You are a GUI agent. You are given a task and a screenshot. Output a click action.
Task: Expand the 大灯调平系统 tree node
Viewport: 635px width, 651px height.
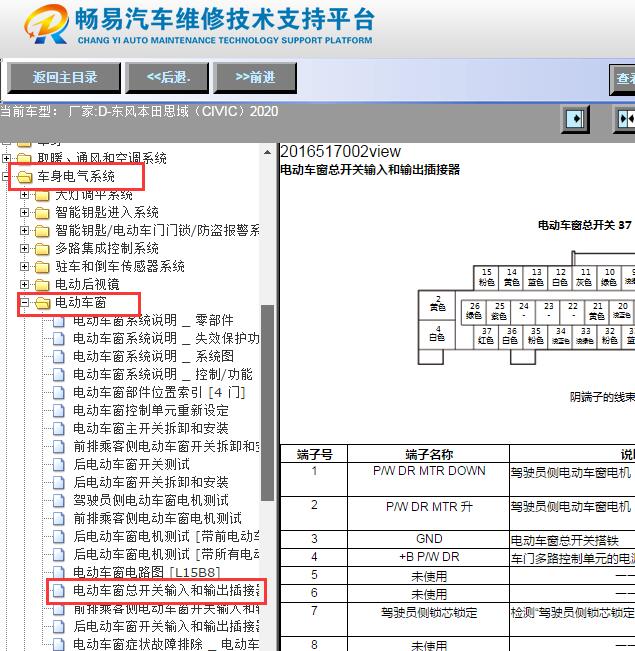pos(25,194)
